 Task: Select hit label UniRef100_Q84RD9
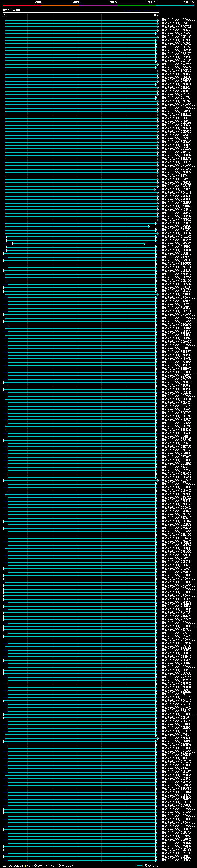176,81
